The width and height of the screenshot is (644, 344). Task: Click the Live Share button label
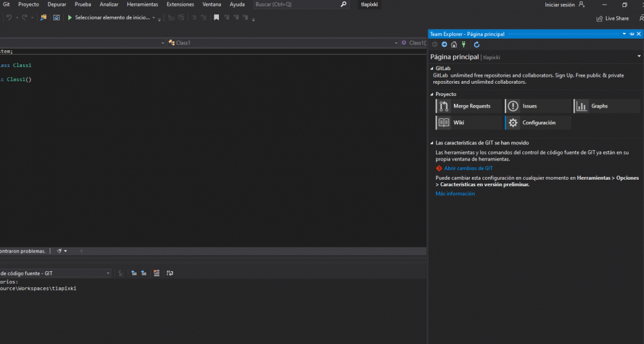(617, 19)
